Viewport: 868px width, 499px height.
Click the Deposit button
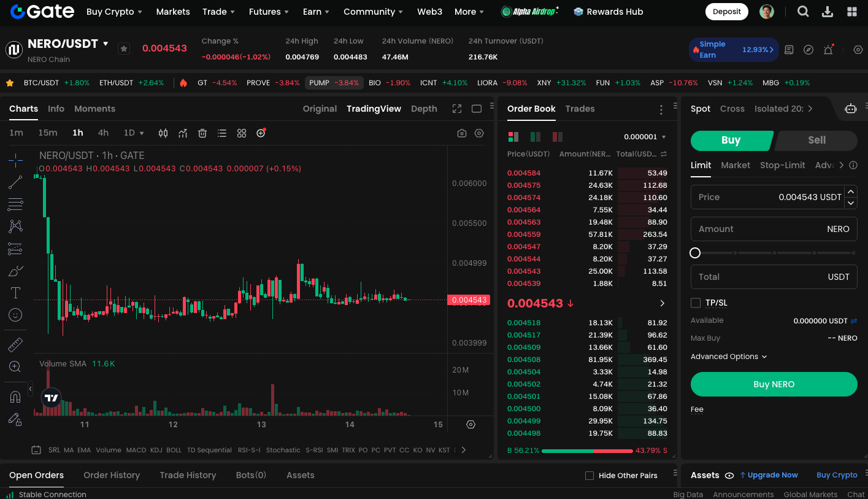coord(727,12)
